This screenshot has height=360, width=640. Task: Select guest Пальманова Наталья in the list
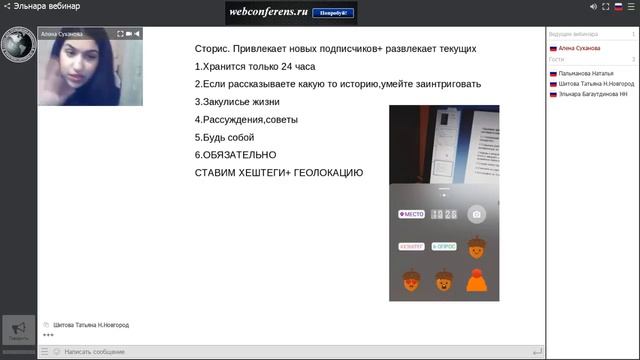pos(586,73)
